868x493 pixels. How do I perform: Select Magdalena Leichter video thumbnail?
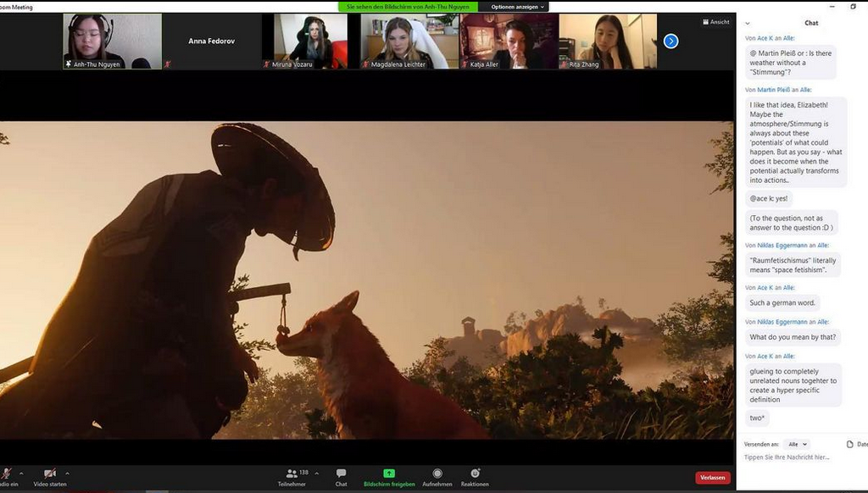pyautogui.click(x=409, y=42)
